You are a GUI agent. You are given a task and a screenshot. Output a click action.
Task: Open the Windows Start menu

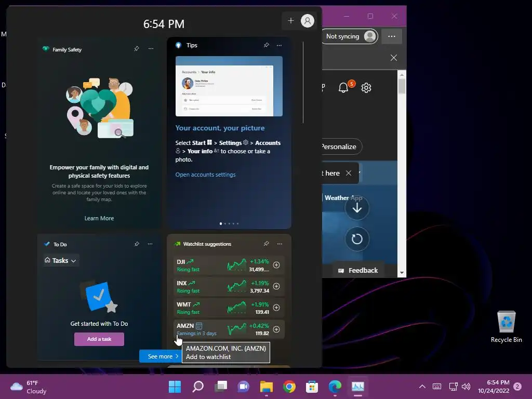(x=175, y=387)
